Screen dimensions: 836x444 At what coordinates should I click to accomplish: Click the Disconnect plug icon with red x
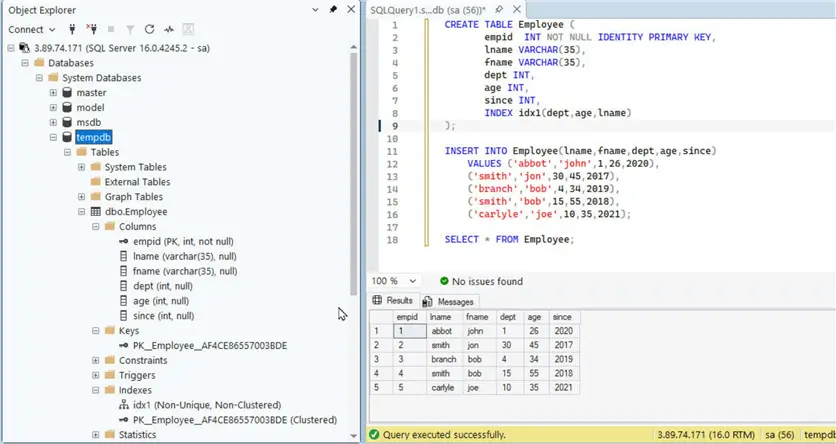click(x=92, y=29)
